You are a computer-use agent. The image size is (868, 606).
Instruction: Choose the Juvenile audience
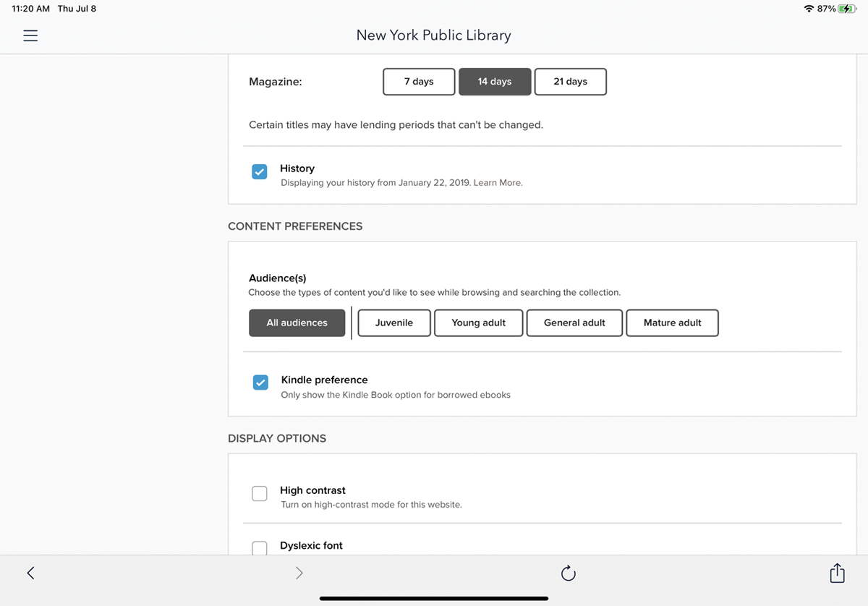point(394,323)
